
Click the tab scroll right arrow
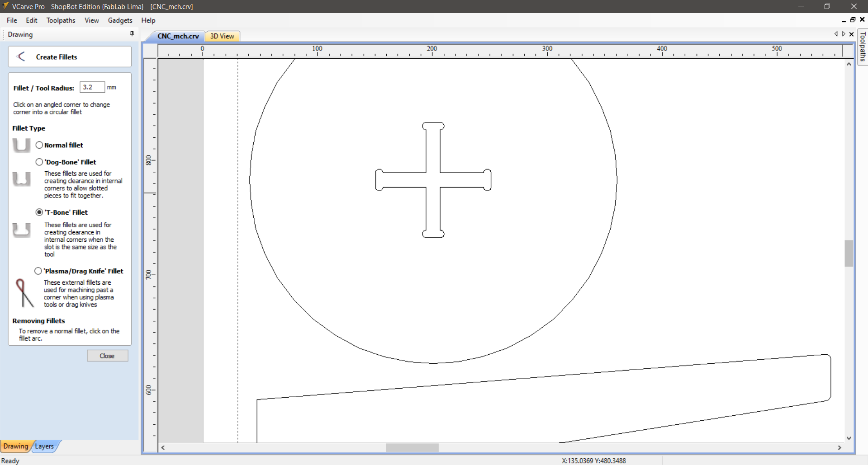[844, 34]
